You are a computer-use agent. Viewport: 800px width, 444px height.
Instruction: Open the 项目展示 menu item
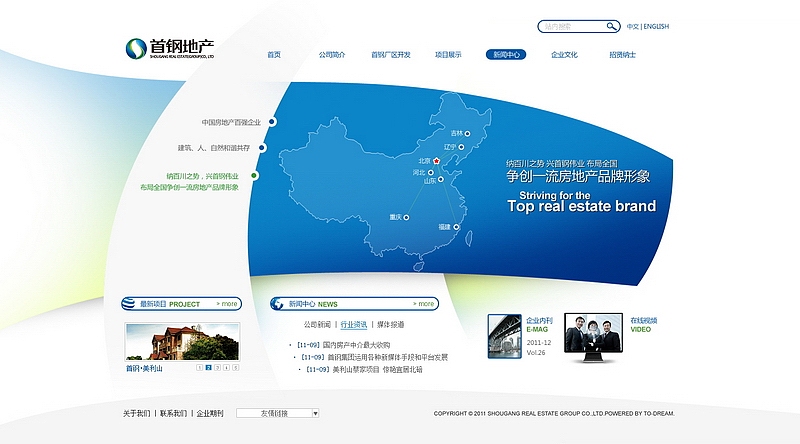click(x=448, y=55)
